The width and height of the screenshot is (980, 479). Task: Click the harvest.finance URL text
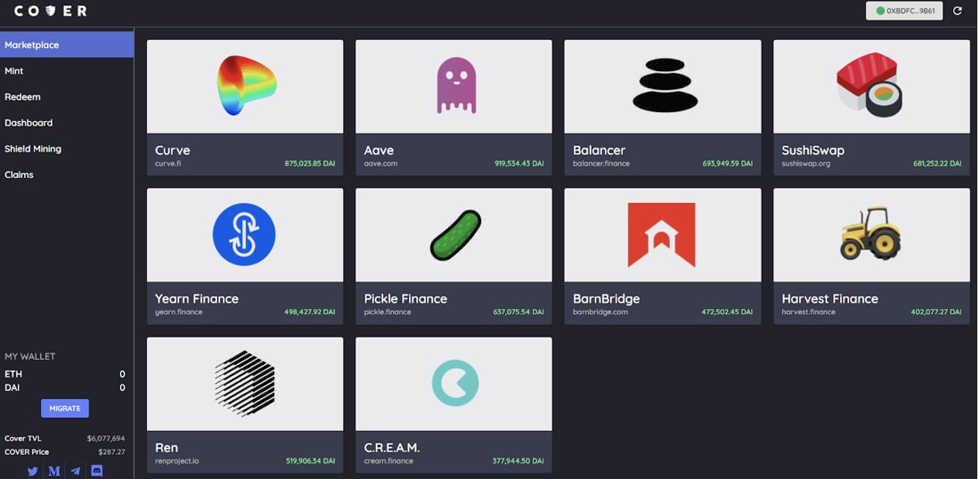pyautogui.click(x=808, y=313)
